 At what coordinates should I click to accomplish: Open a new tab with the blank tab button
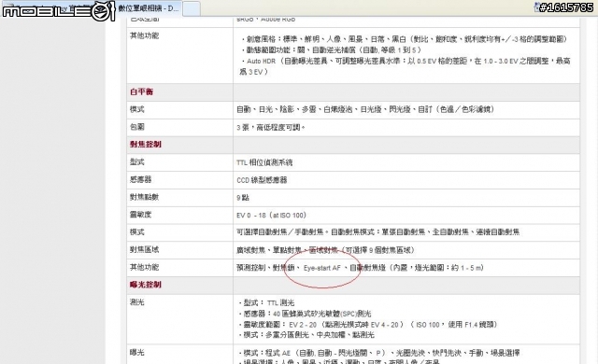(191, 8)
